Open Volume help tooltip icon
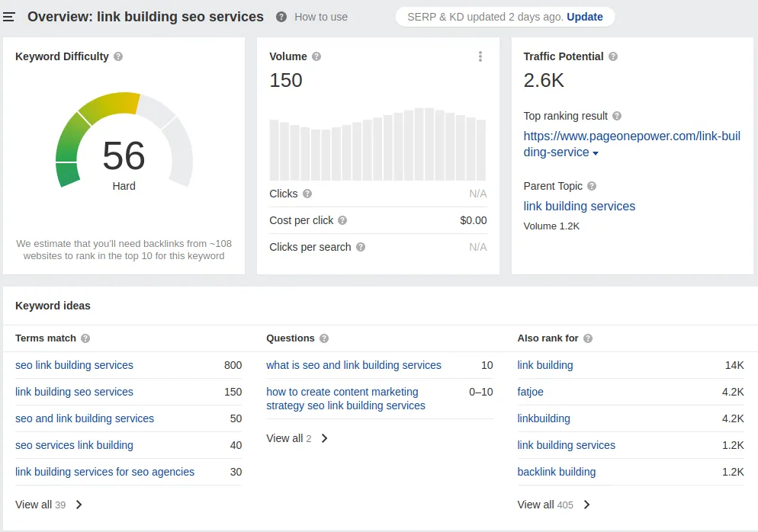Image resolution: width=758 pixels, height=532 pixels. tap(316, 56)
